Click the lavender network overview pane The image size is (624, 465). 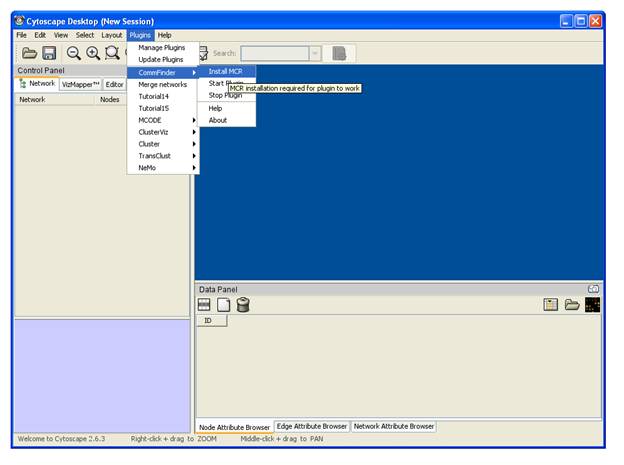[x=102, y=376]
